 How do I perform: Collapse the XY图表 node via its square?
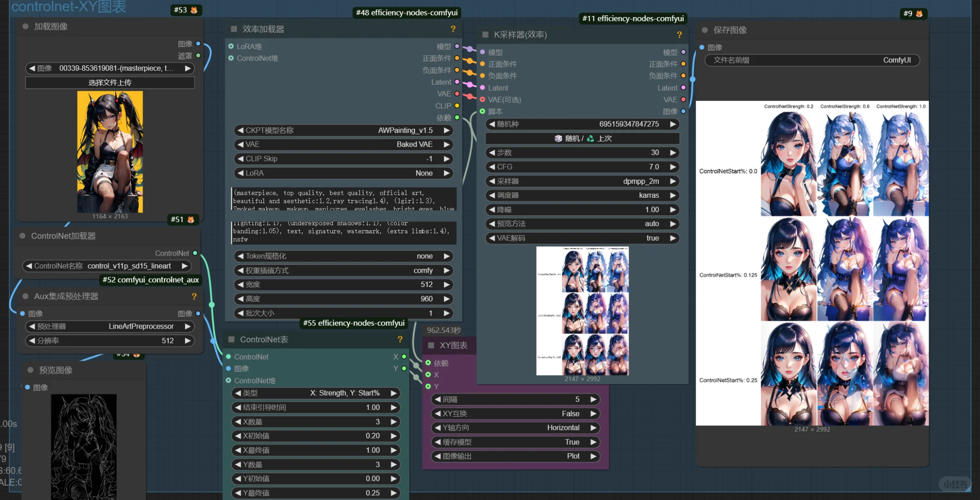point(431,345)
